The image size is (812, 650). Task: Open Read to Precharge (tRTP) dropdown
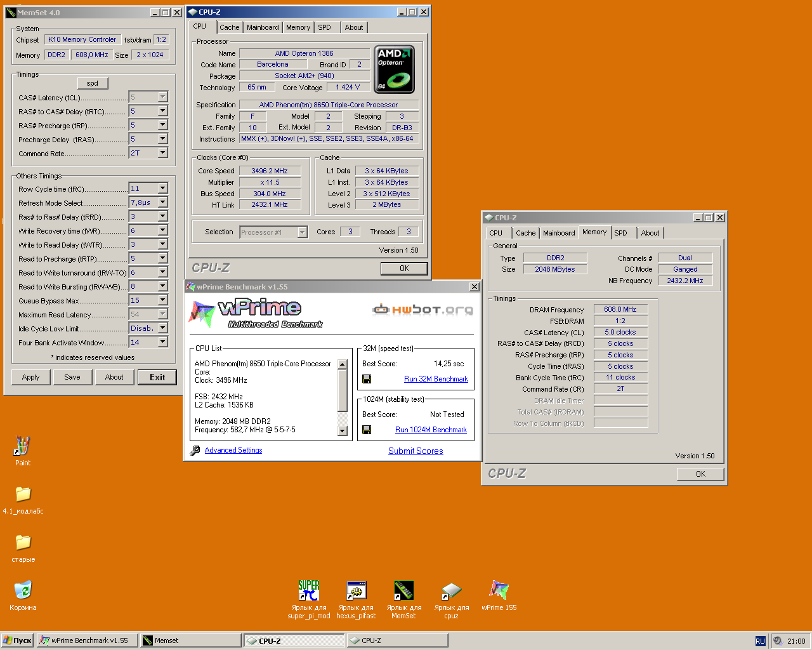pyautogui.click(x=162, y=258)
